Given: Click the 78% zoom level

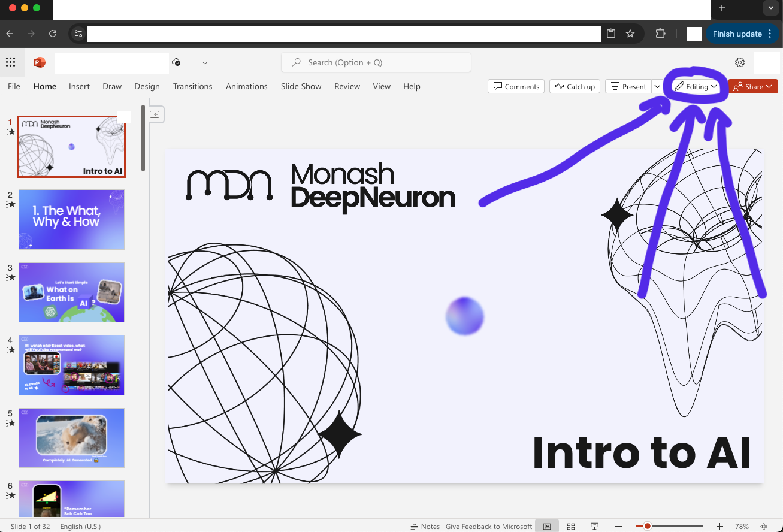Looking at the screenshot, I should coord(742,527).
